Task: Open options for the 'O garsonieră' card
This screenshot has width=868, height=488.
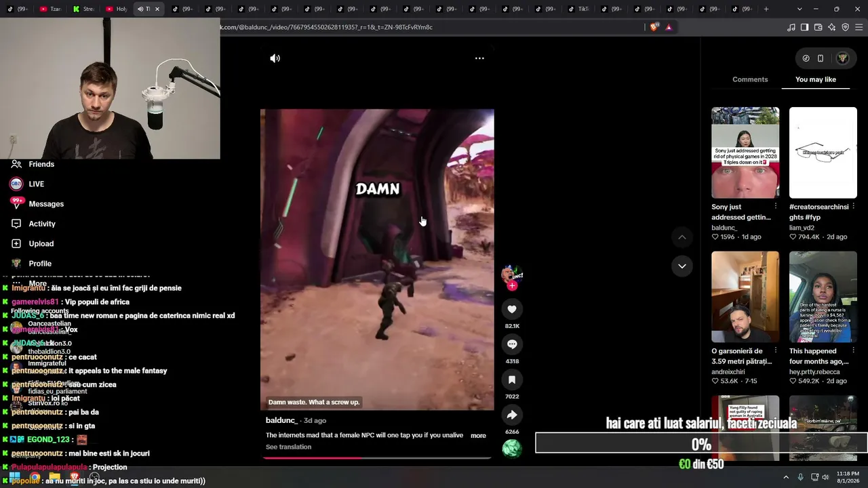Action: (x=776, y=350)
